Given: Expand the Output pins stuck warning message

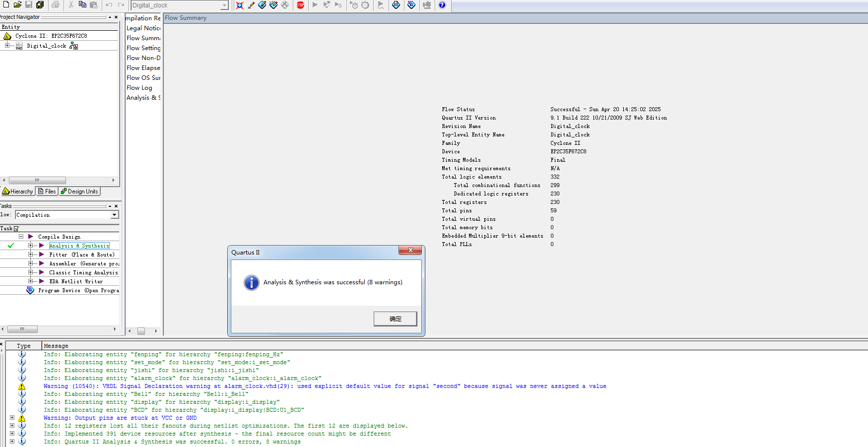Looking at the screenshot, I should point(12,418).
